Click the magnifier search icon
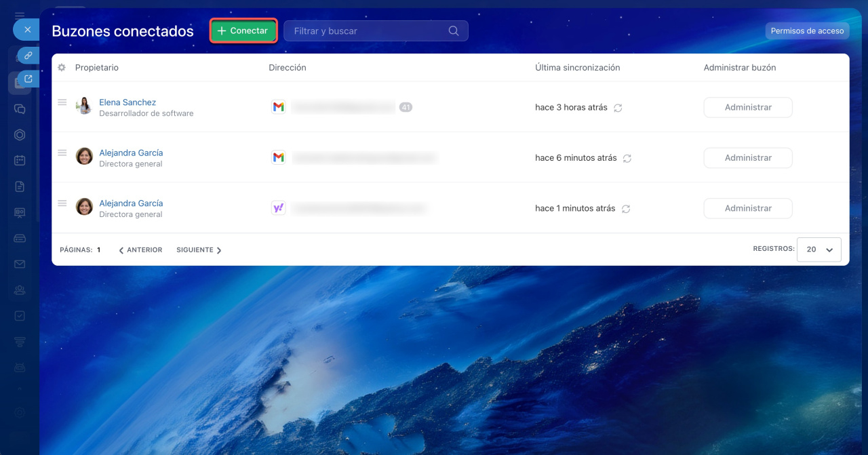The image size is (868, 455). point(454,31)
